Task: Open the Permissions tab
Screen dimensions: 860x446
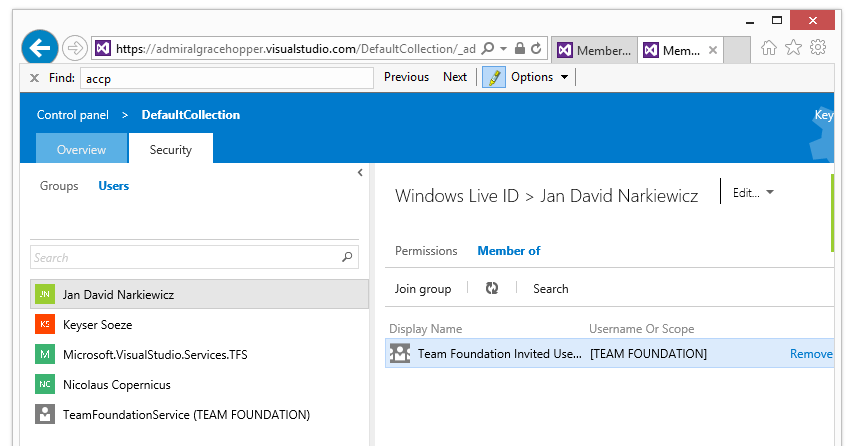Action: (x=426, y=251)
